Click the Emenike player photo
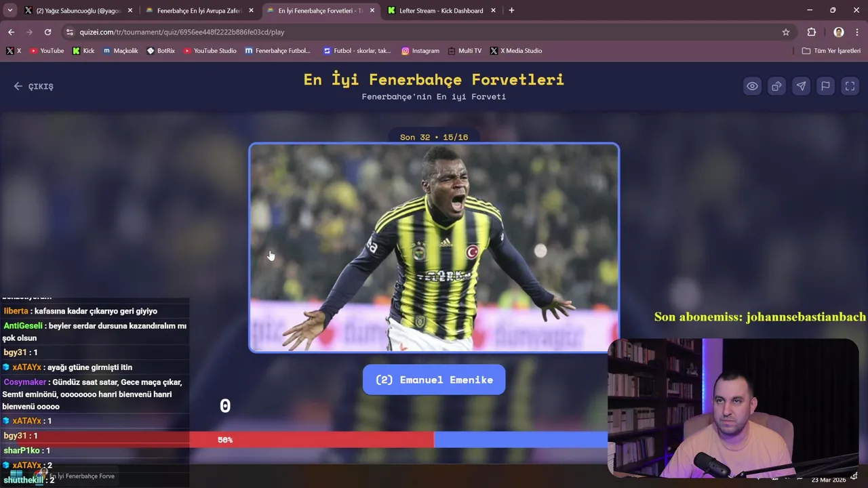This screenshot has height=488, width=868. click(434, 247)
